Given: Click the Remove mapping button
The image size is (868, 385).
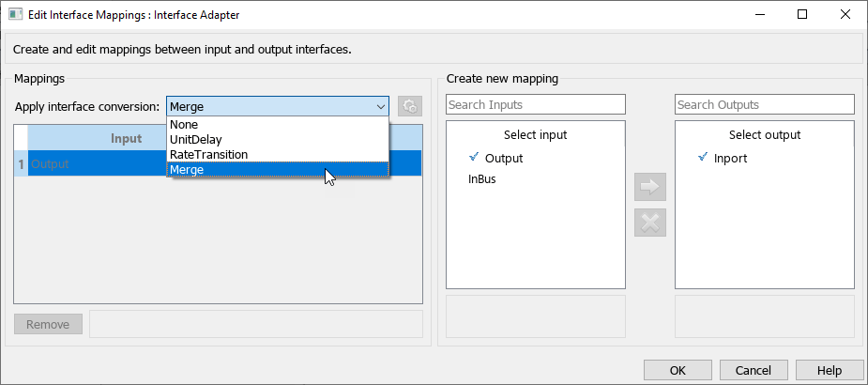Looking at the screenshot, I should (48, 324).
